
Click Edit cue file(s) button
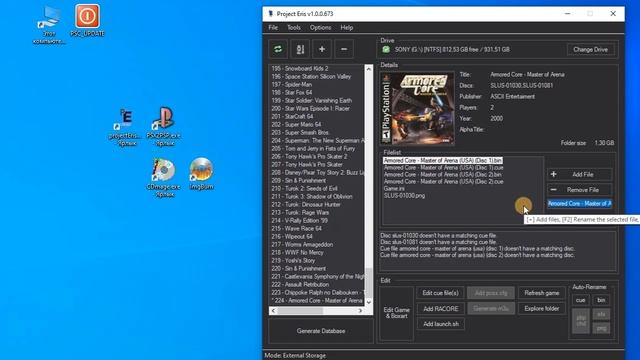(x=440, y=293)
